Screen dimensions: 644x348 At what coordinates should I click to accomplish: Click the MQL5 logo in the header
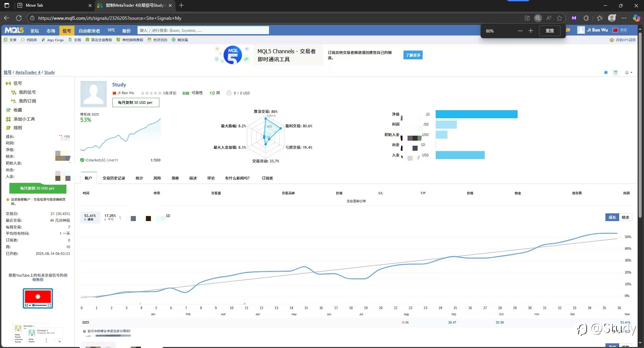tap(14, 30)
